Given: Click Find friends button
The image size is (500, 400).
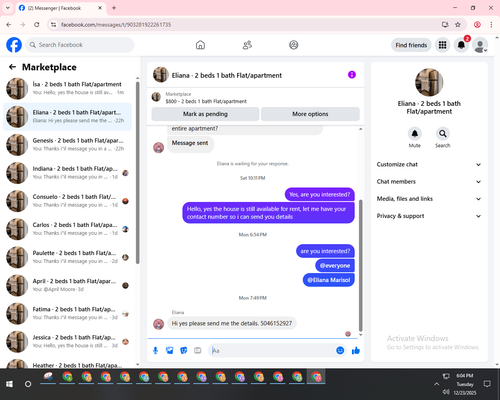Looking at the screenshot, I should pyautogui.click(x=411, y=45).
